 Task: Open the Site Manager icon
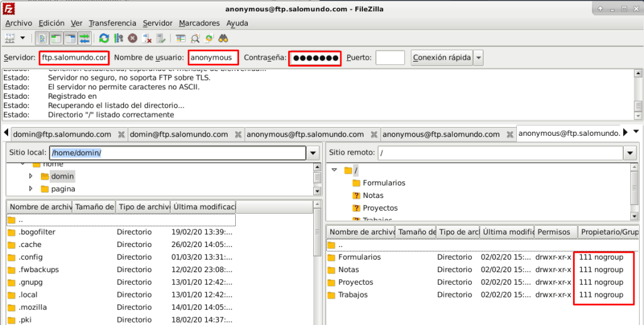click(x=11, y=38)
